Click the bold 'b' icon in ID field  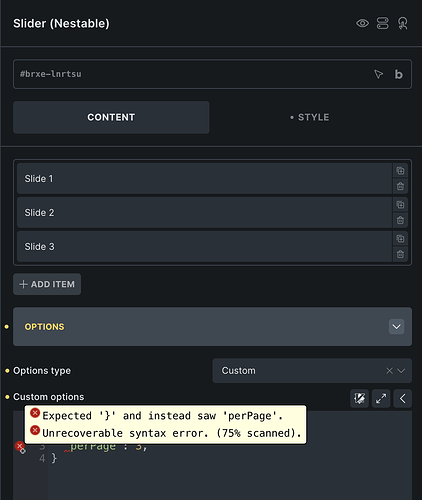(398, 74)
